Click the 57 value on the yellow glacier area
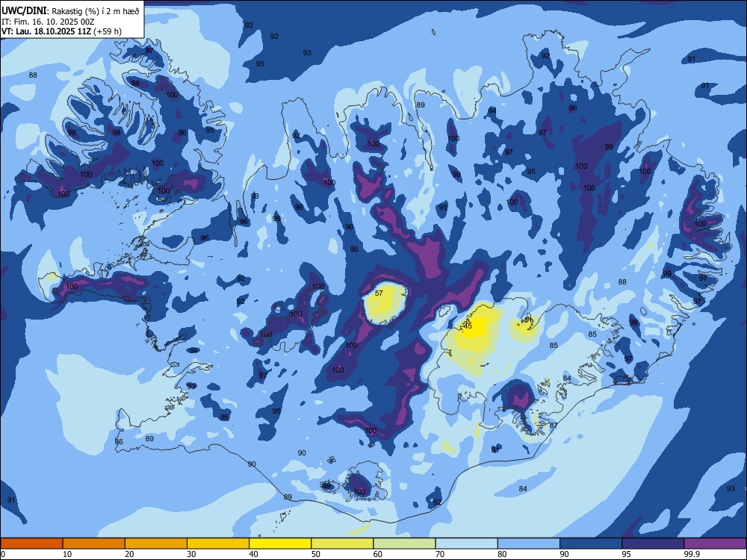This screenshot has height=560, width=747. tap(379, 293)
